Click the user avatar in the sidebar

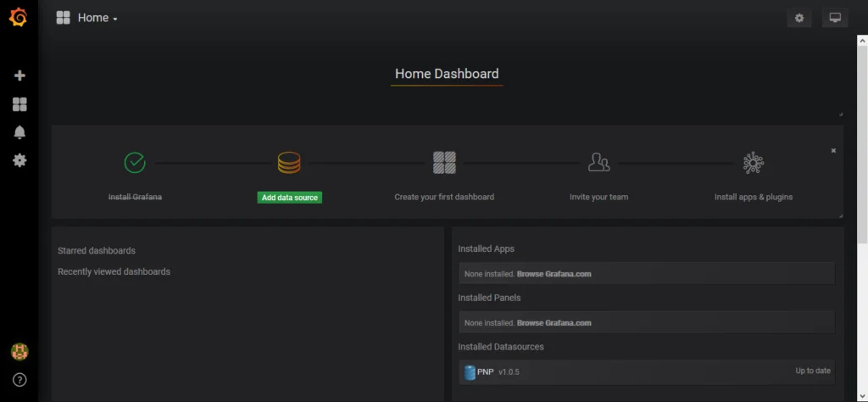tap(19, 352)
